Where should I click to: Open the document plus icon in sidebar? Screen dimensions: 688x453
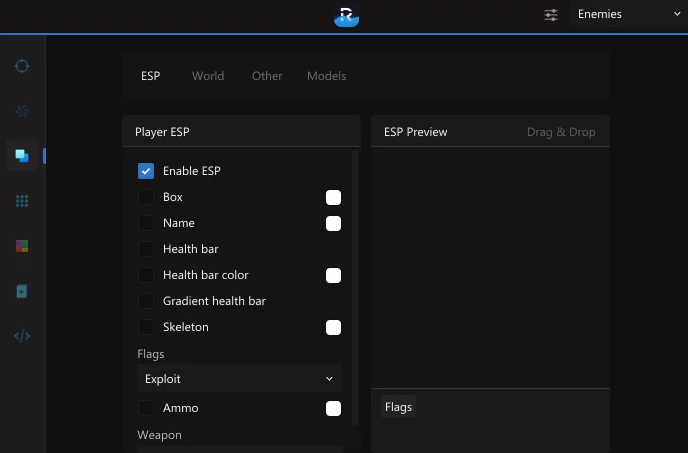pos(22,291)
